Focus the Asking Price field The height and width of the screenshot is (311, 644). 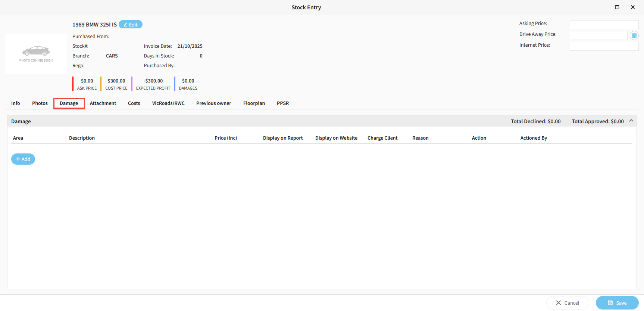pos(604,25)
